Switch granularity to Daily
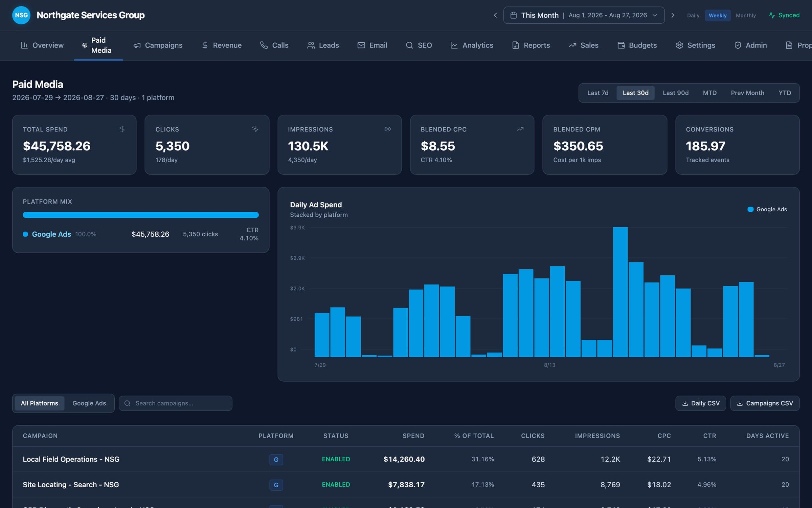Screen dimensions: 812x508 (693, 16)
